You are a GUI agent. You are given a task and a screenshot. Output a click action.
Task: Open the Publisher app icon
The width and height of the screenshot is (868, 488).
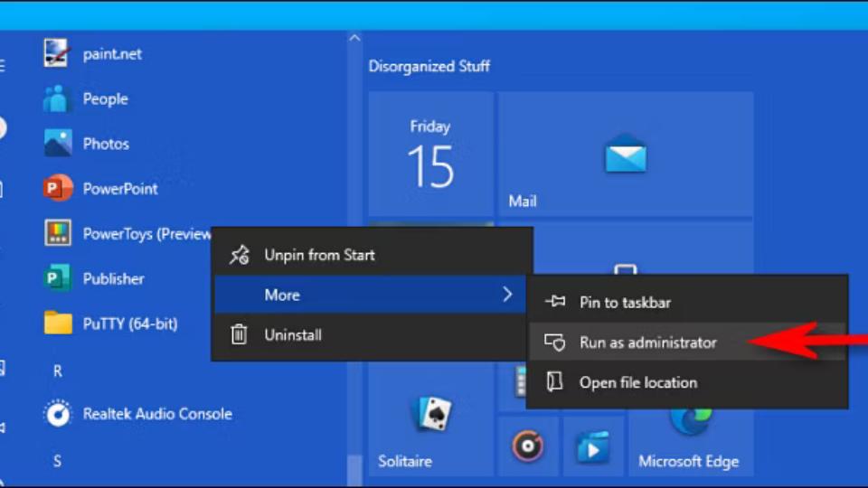58,277
